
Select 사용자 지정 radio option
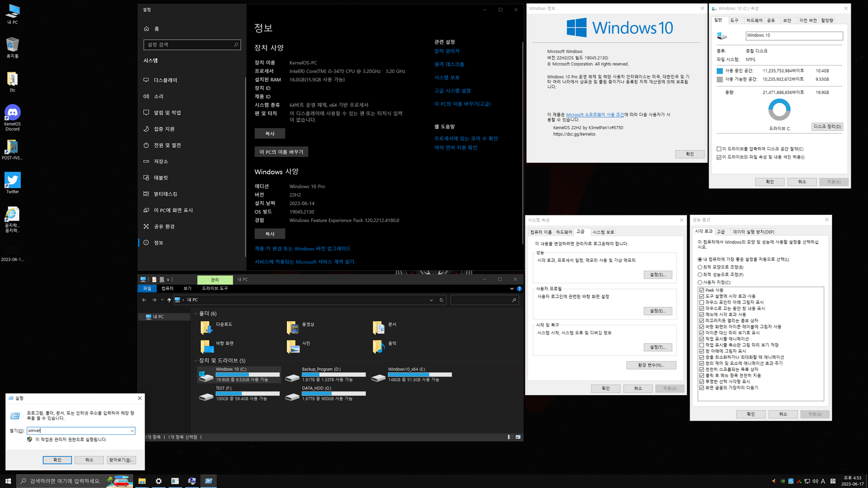715,283
